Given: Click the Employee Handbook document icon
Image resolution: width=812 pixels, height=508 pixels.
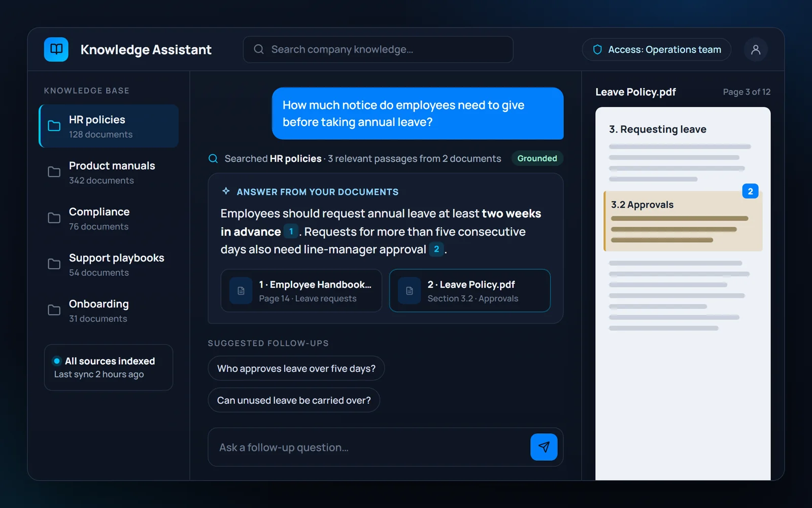Looking at the screenshot, I should [x=241, y=291].
